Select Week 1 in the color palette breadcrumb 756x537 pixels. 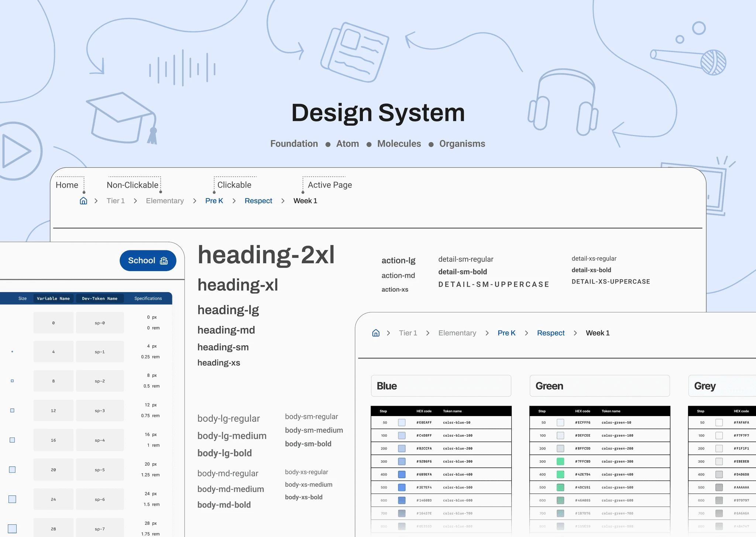598,333
